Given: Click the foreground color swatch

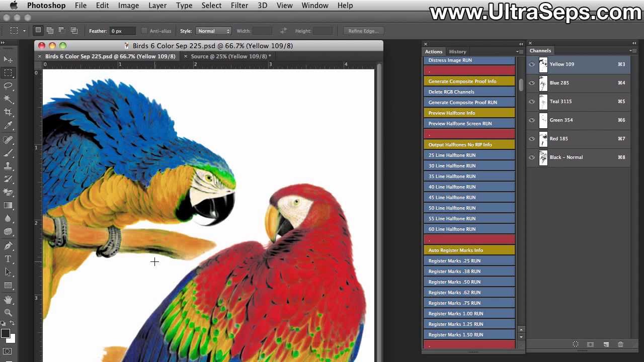Looking at the screenshot, I should [6, 333].
